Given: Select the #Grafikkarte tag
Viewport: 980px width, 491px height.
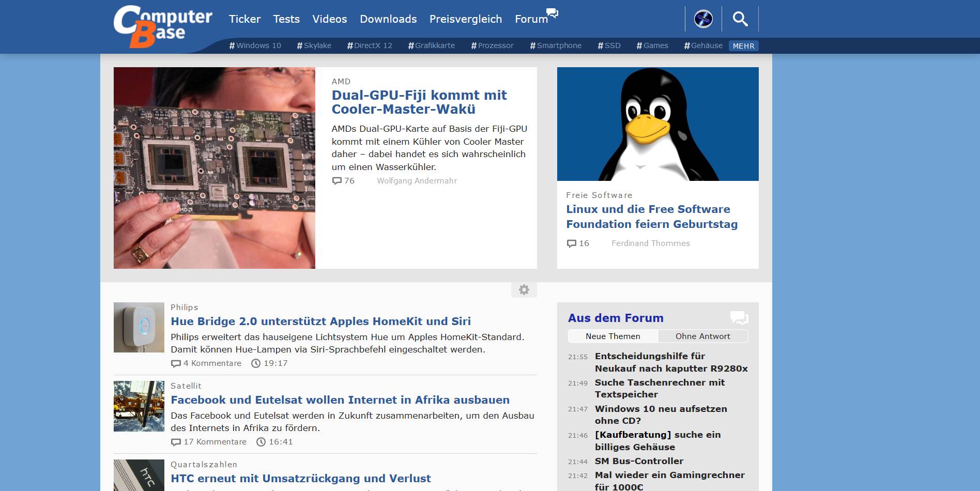Looking at the screenshot, I should point(432,45).
